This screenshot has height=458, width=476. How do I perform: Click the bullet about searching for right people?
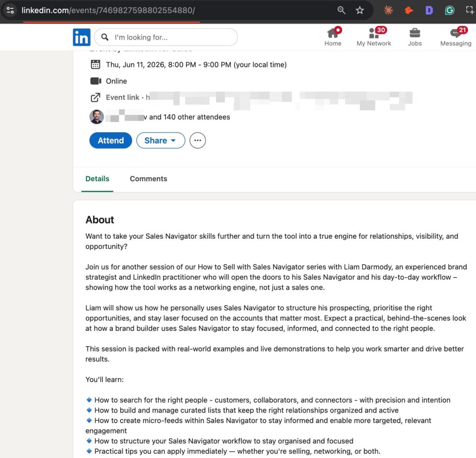(x=268, y=400)
